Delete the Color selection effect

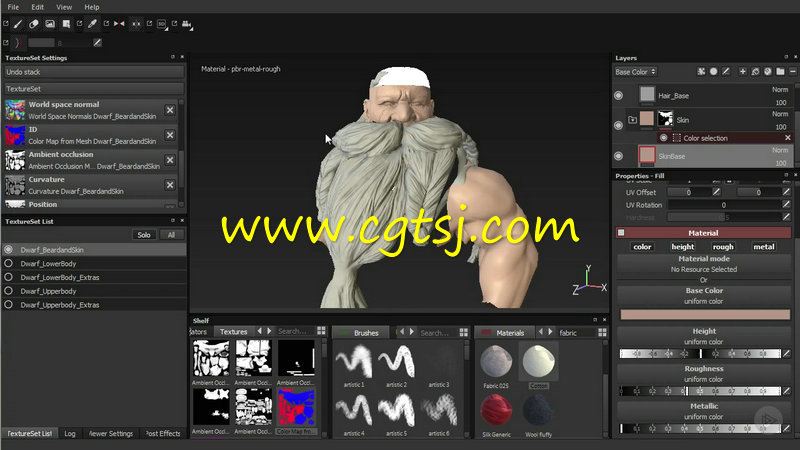[788, 138]
